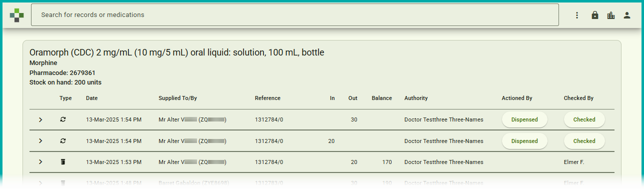Click reference 1312784/0 in first row
Screen dimensions: 644x189
(x=269, y=120)
